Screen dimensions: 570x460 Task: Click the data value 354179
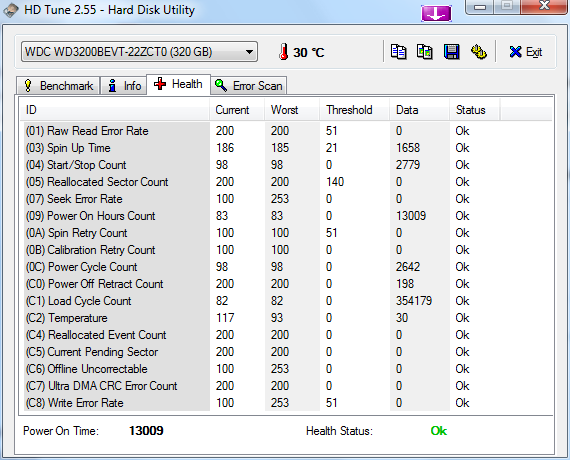pos(414,301)
